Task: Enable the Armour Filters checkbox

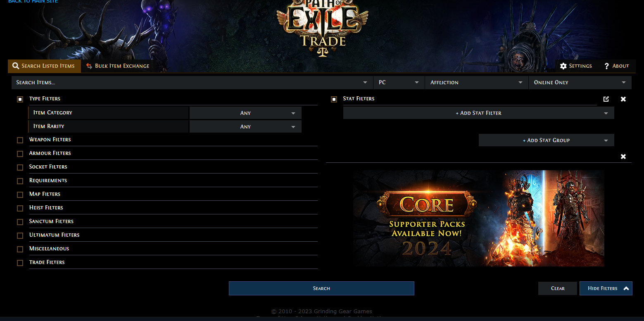Action: tap(20, 154)
